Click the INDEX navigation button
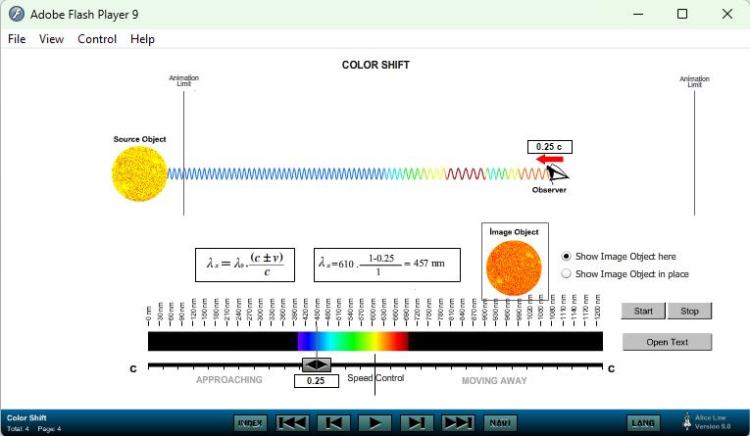This screenshot has width=750, height=436. [250, 423]
